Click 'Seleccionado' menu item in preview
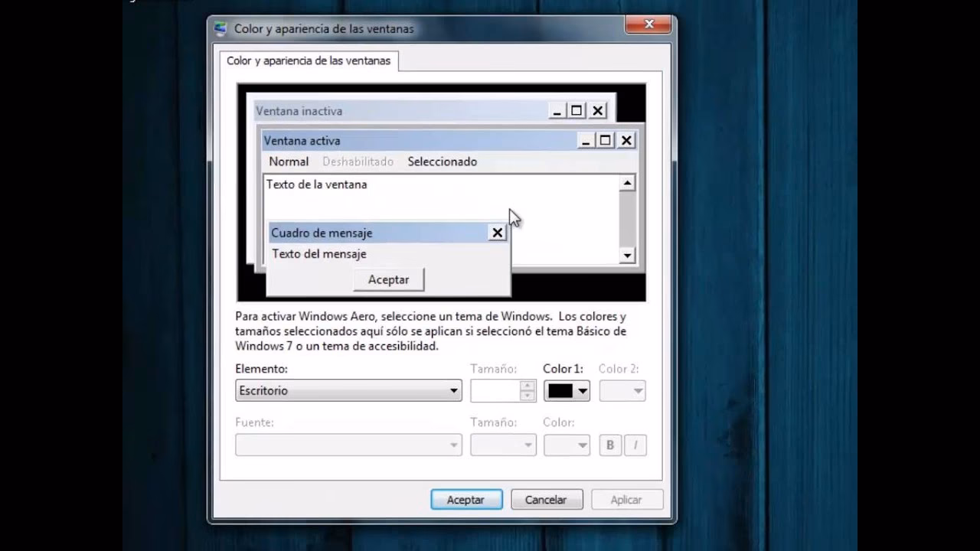The width and height of the screenshot is (980, 551). [x=442, y=161]
